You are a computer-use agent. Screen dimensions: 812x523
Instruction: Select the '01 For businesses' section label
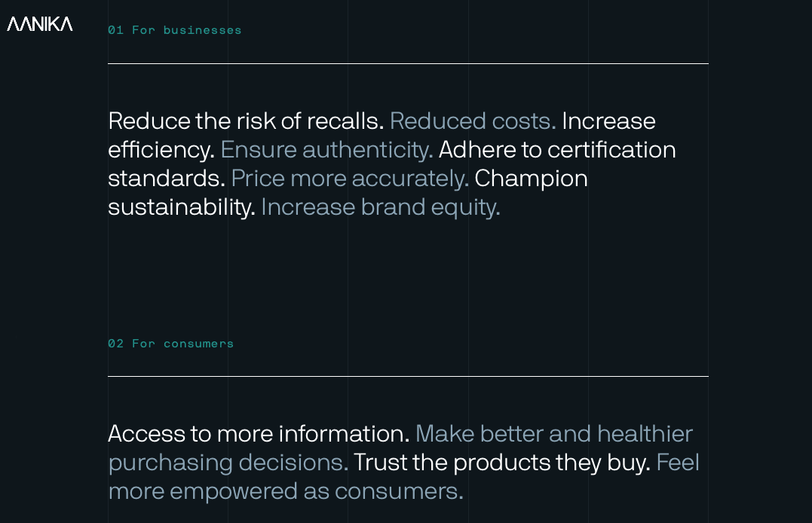click(x=174, y=30)
